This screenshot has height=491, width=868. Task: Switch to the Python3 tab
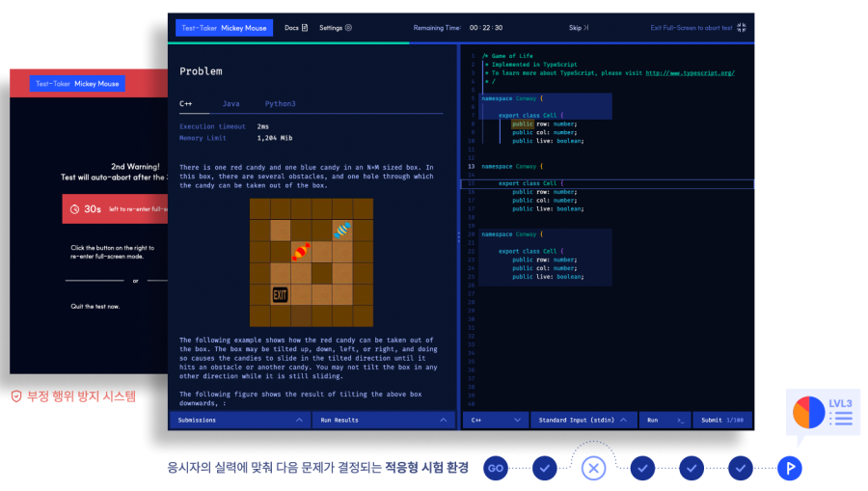tap(280, 103)
